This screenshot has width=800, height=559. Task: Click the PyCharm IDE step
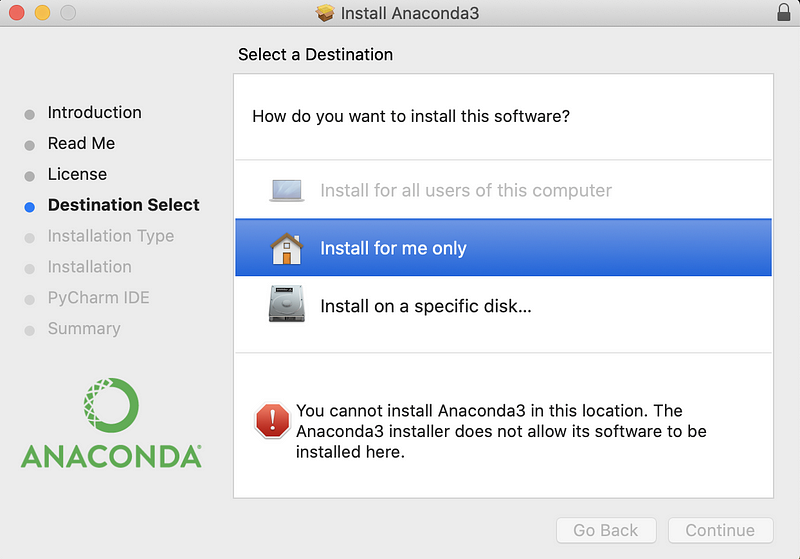98,298
